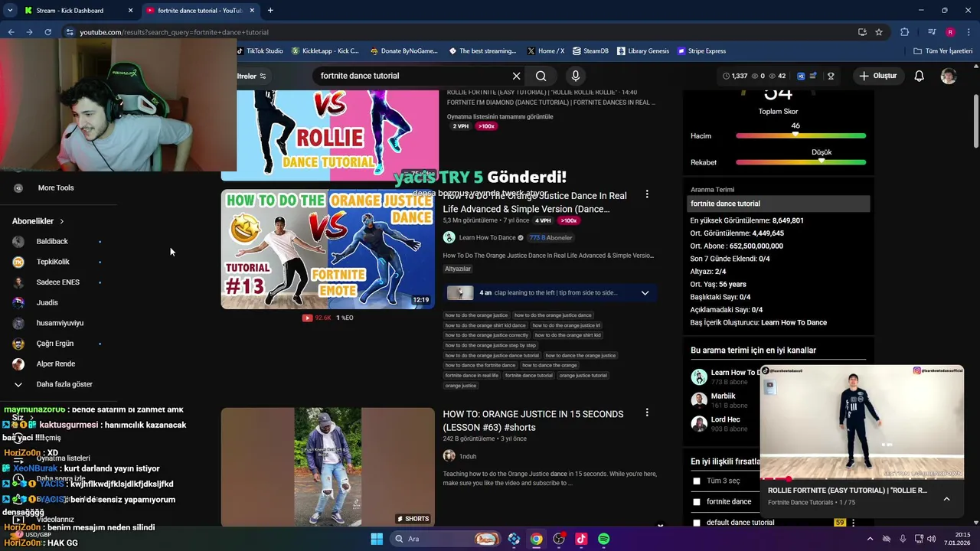Open options for default dance tutorial keyword

[x=853, y=523]
